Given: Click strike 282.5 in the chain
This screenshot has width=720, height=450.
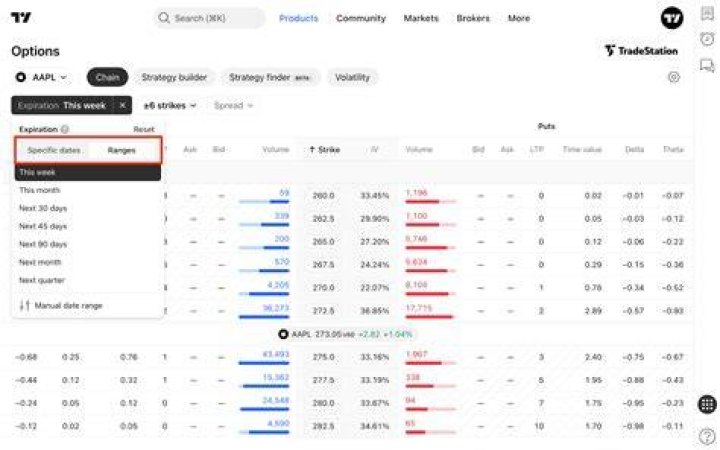Looking at the screenshot, I should pyautogui.click(x=323, y=426).
